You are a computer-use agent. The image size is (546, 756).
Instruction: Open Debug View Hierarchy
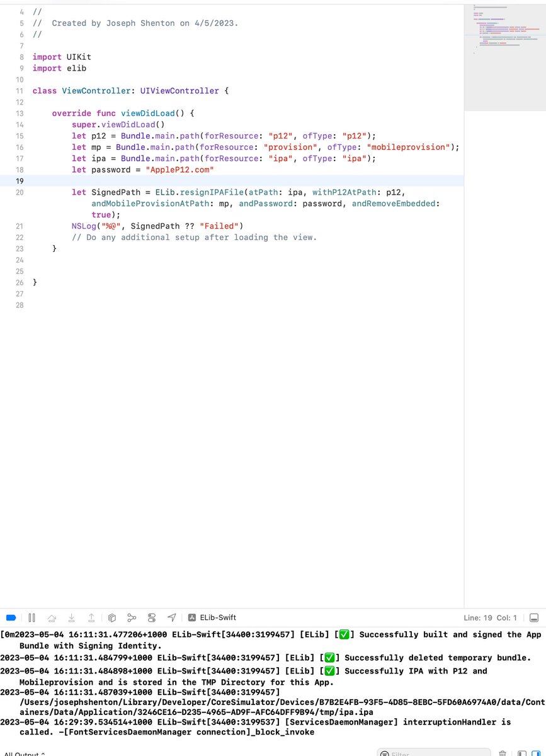[x=111, y=617]
